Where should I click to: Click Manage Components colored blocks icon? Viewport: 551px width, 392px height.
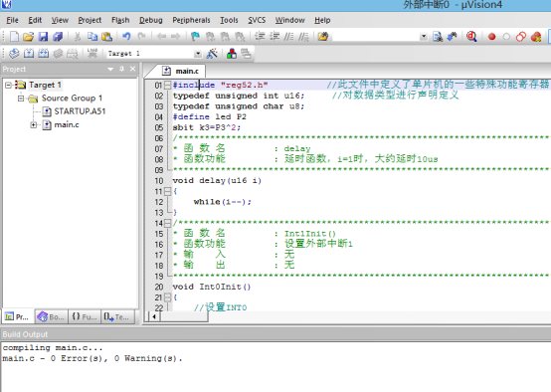[232, 54]
